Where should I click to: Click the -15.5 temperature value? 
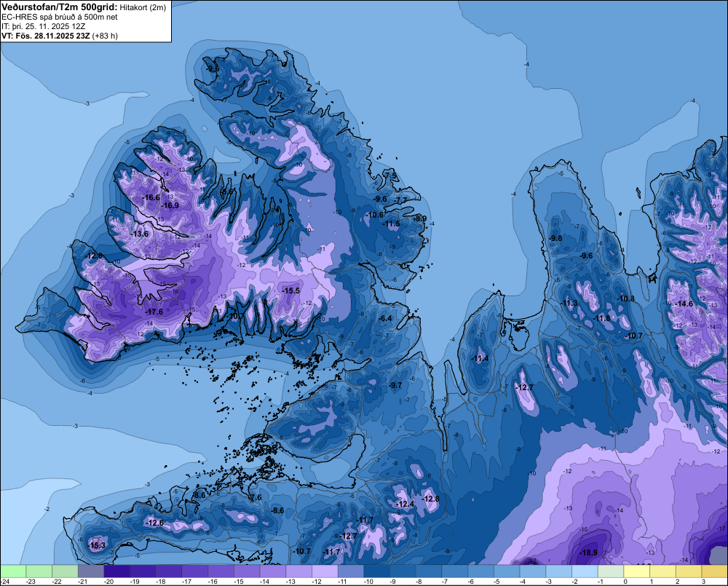[291, 290]
